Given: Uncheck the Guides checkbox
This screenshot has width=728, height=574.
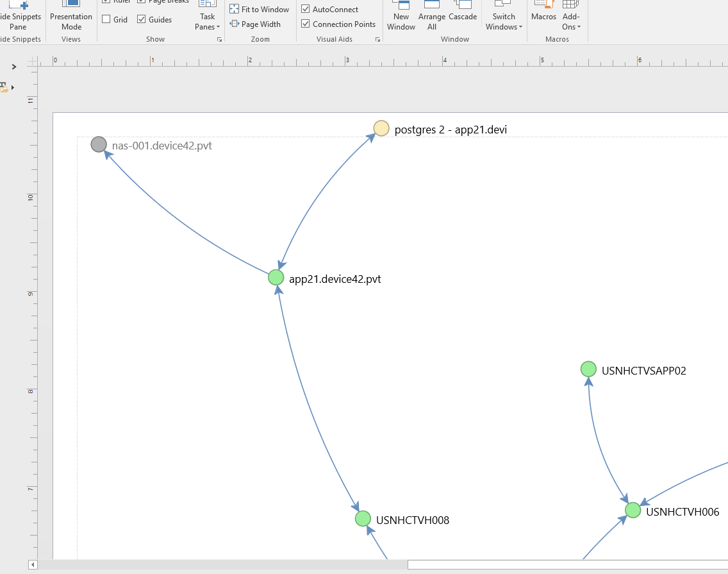Looking at the screenshot, I should [141, 19].
